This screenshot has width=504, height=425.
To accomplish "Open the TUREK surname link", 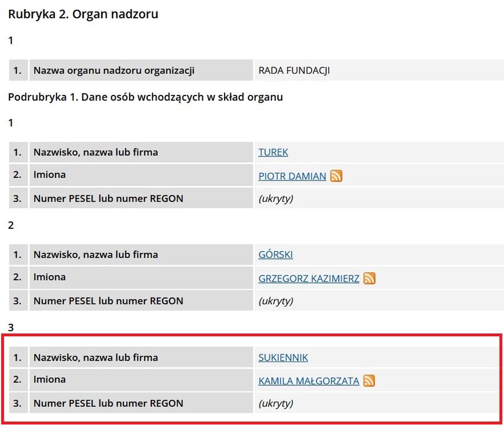I will click(273, 152).
